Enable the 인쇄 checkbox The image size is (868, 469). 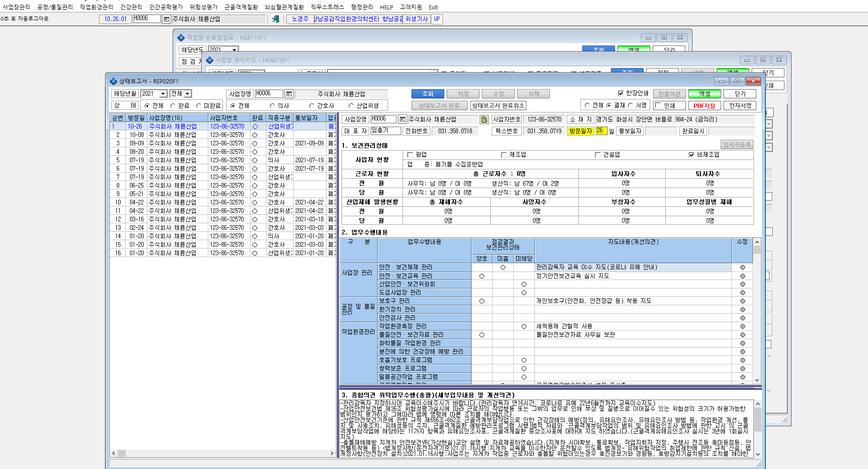point(658,106)
